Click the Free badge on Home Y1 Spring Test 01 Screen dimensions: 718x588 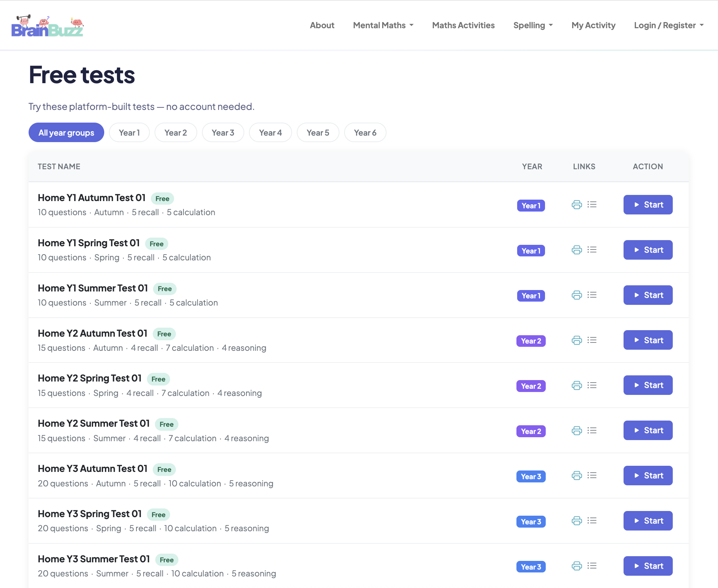click(x=157, y=244)
